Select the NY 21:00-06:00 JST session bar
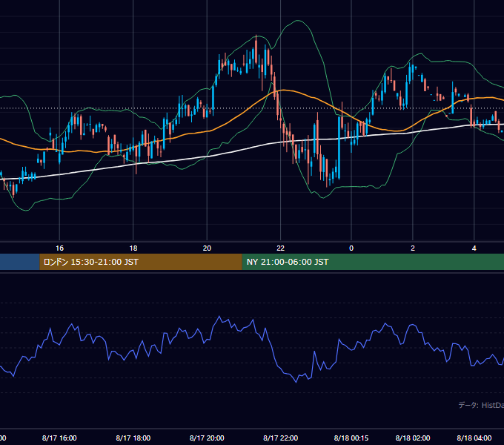 pos(373,262)
